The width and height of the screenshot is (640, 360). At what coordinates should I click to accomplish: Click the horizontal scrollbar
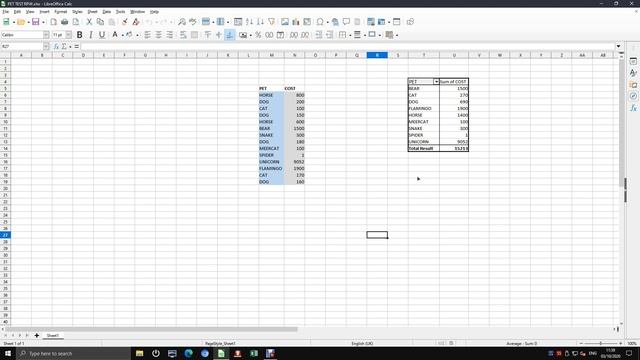[x=152, y=329]
